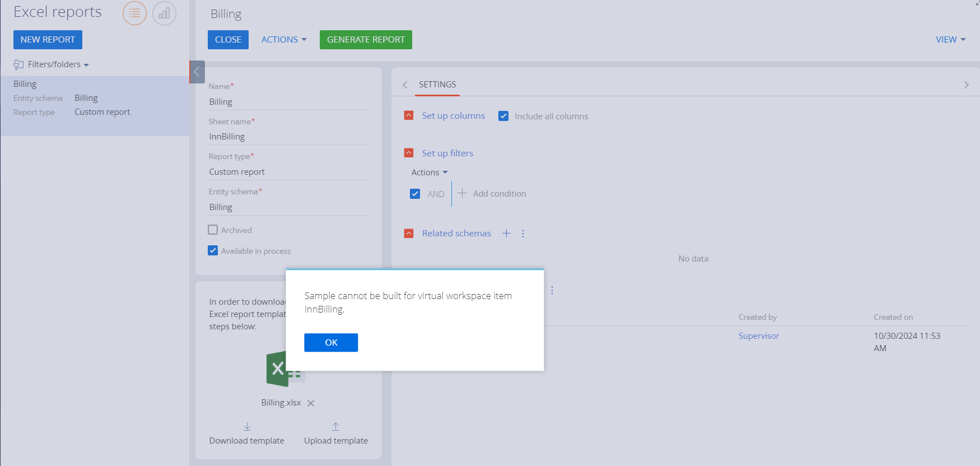Click the Upload template label

[336, 441]
